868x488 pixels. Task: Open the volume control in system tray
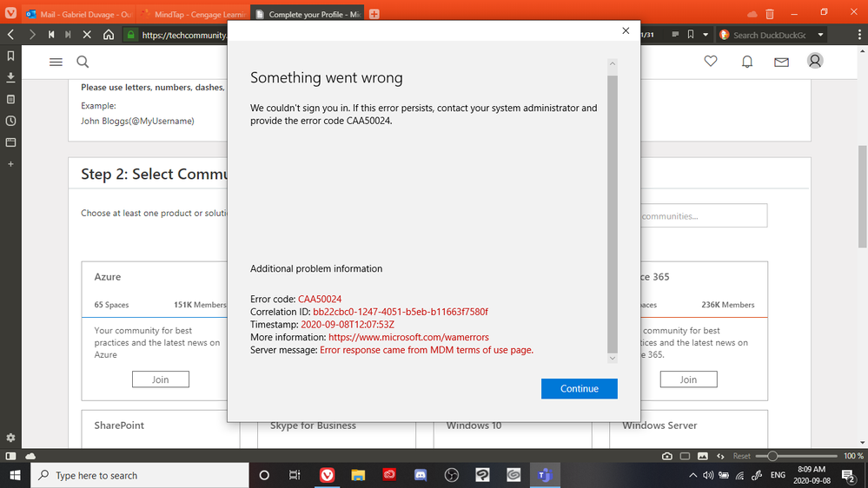tap(708, 475)
